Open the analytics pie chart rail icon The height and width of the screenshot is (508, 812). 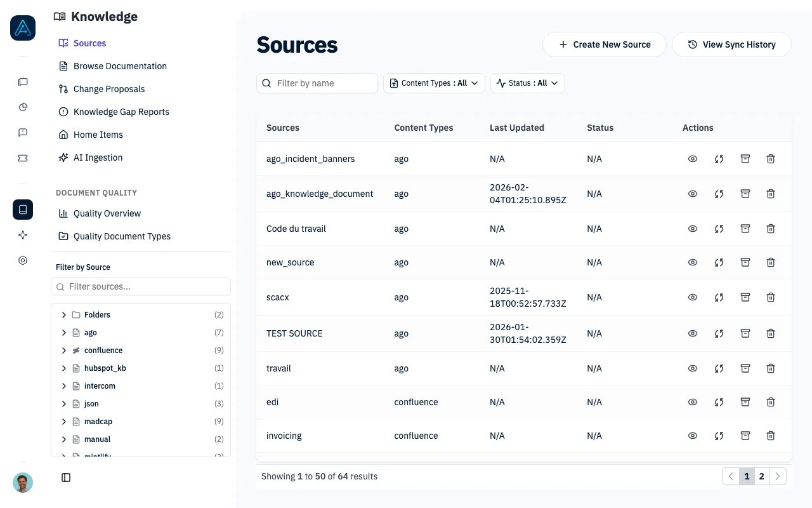tap(23, 107)
